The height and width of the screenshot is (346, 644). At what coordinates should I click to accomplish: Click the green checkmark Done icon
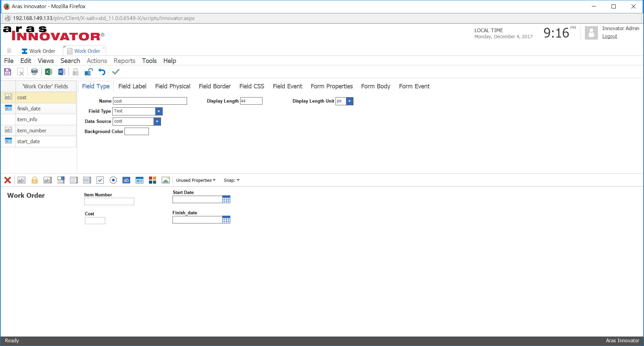point(116,72)
